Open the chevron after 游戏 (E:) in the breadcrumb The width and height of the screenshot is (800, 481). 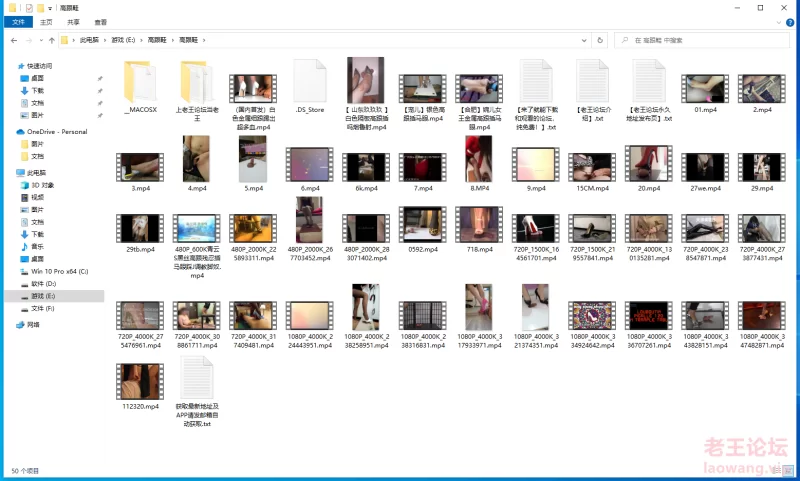(142, 40)
